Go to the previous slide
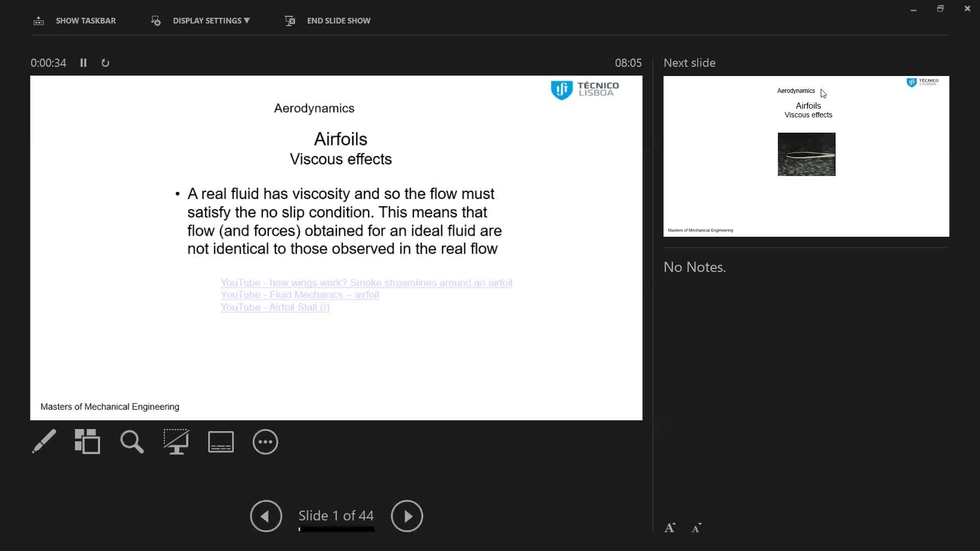The width and height of the screenshot is (980, 551). pyautogui.click(x=266, y=516)
